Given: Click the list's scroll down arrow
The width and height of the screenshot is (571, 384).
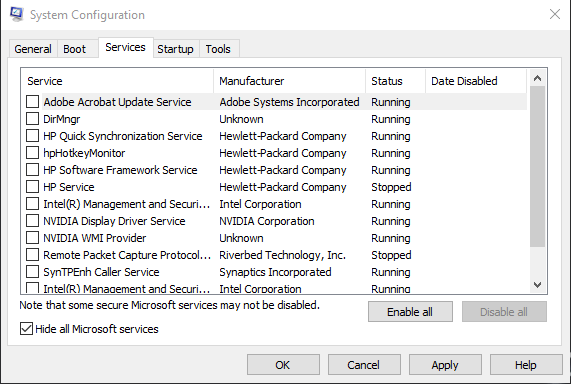Looking at the screenshot, I should pyautogui.click(x=537, y=285).
